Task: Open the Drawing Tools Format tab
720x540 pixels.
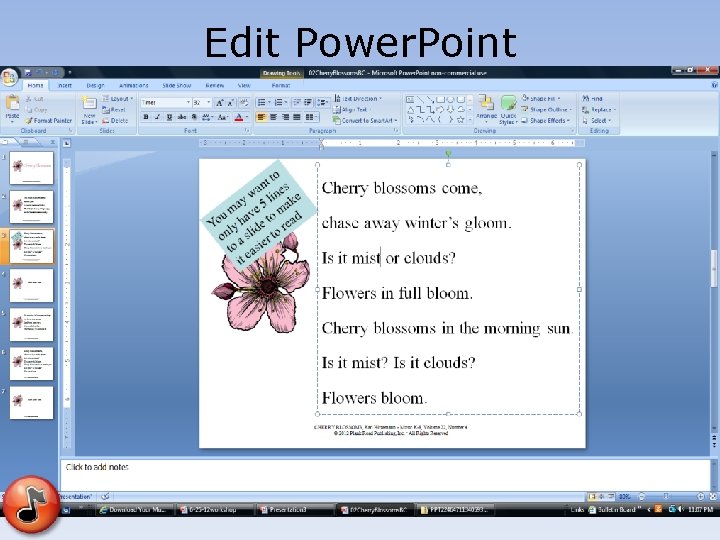Action: pos(281,85)
